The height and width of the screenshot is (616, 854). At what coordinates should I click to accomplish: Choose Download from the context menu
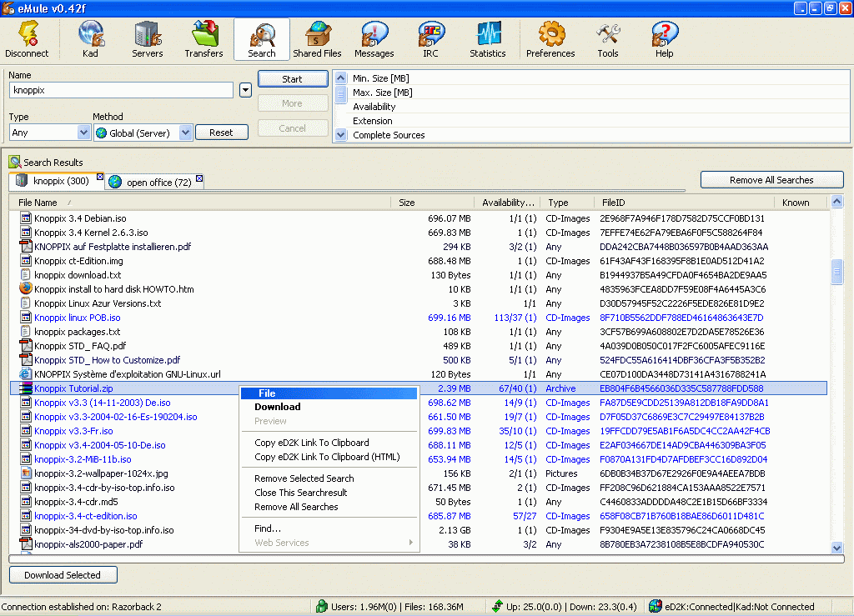tap(278, 407)
